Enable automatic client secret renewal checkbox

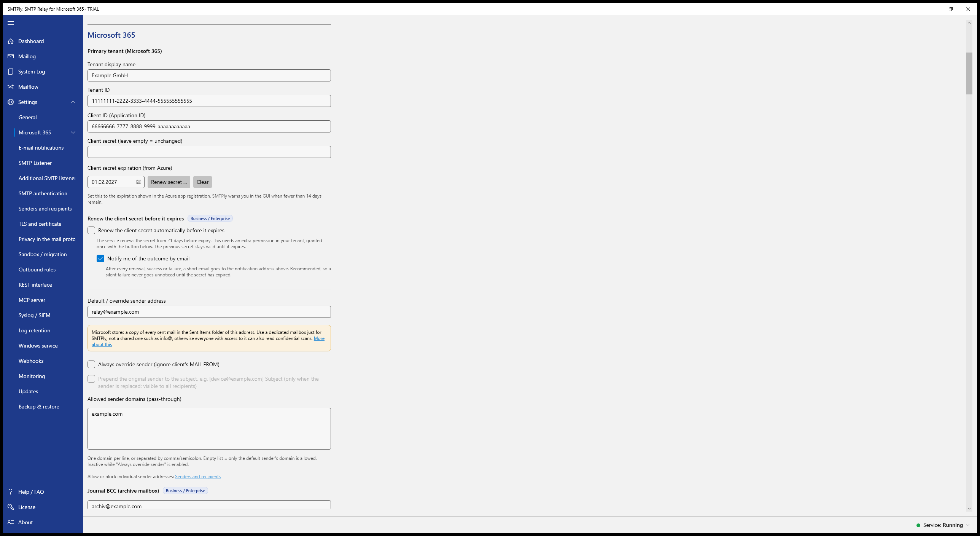click(91, 230)
